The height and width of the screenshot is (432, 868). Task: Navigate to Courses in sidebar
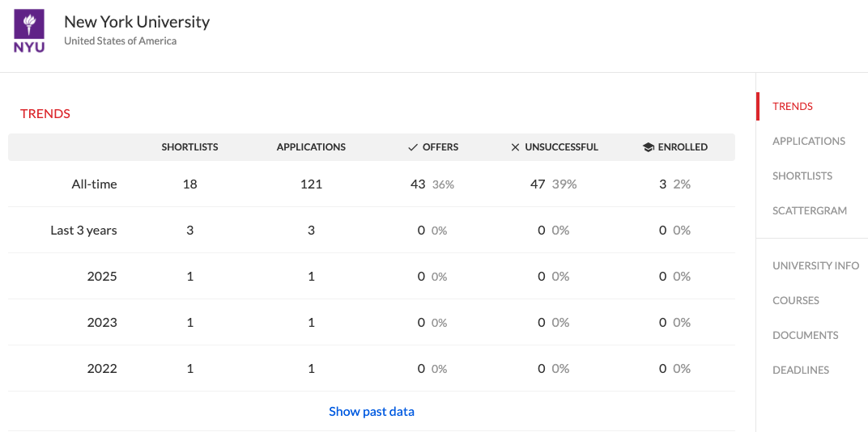[795, 300]
